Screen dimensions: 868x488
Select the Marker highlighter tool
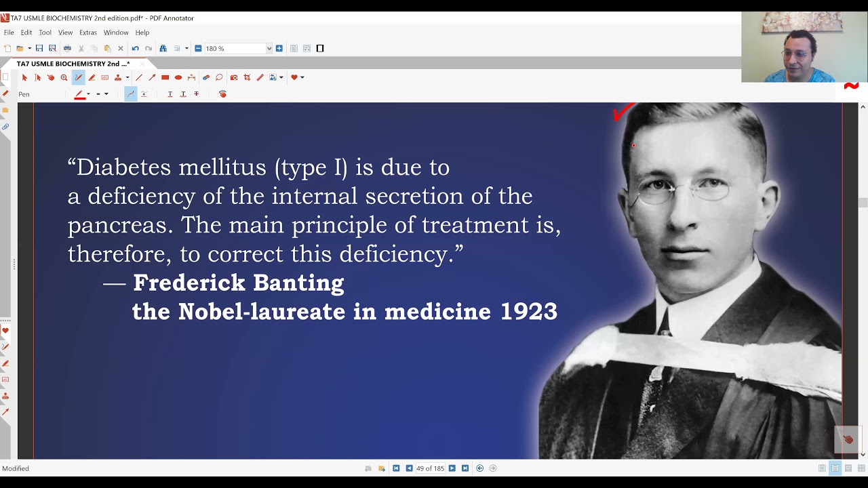pos(92,77)
